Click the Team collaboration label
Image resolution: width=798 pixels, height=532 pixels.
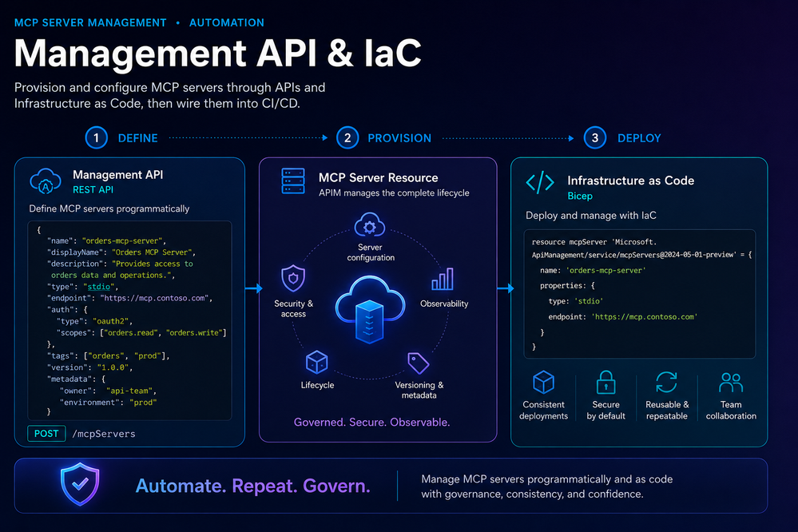731,411
